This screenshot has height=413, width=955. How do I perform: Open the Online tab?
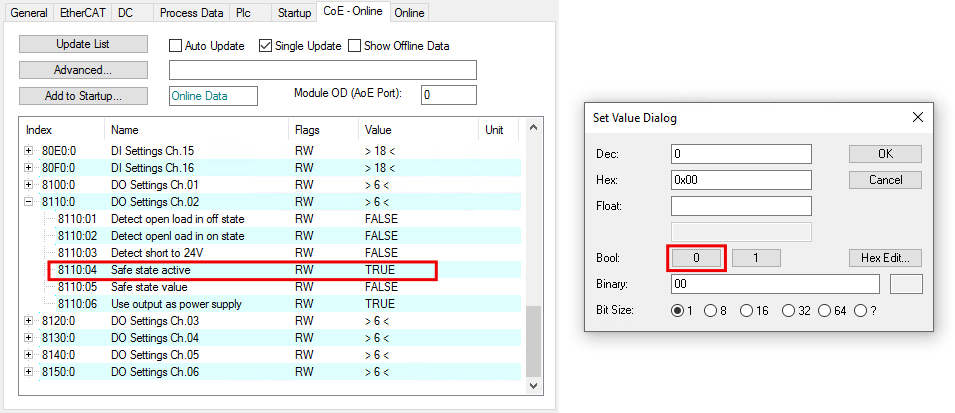(409, 13)
